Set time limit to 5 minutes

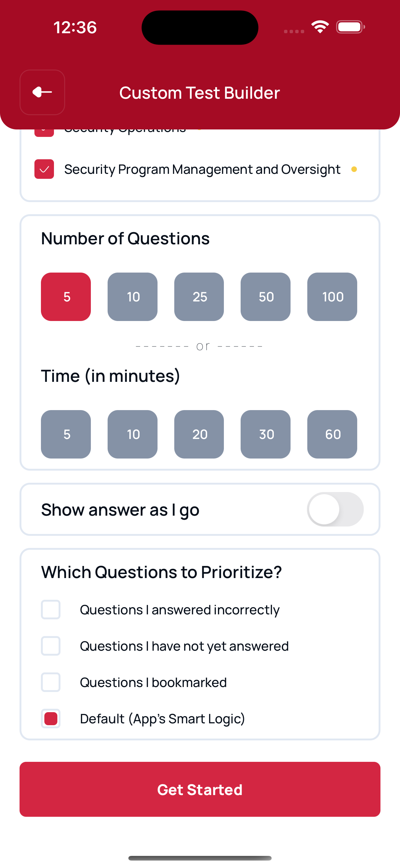click(66, 434)
